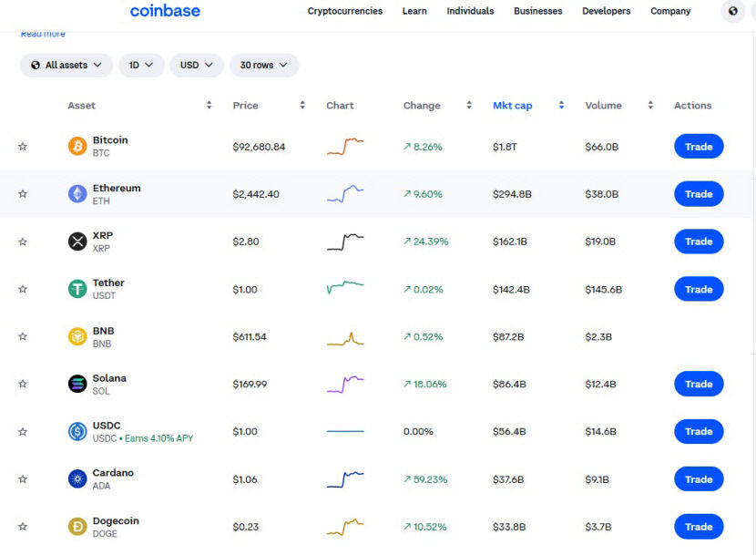The height and width of the screenshot is (555, 756).
Task: Open the Company nav menu
Action: (x=670, y=11)
